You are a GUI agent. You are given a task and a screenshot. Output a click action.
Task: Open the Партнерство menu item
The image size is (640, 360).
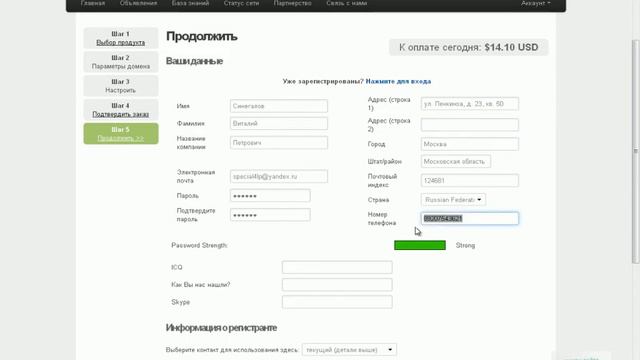292,3
